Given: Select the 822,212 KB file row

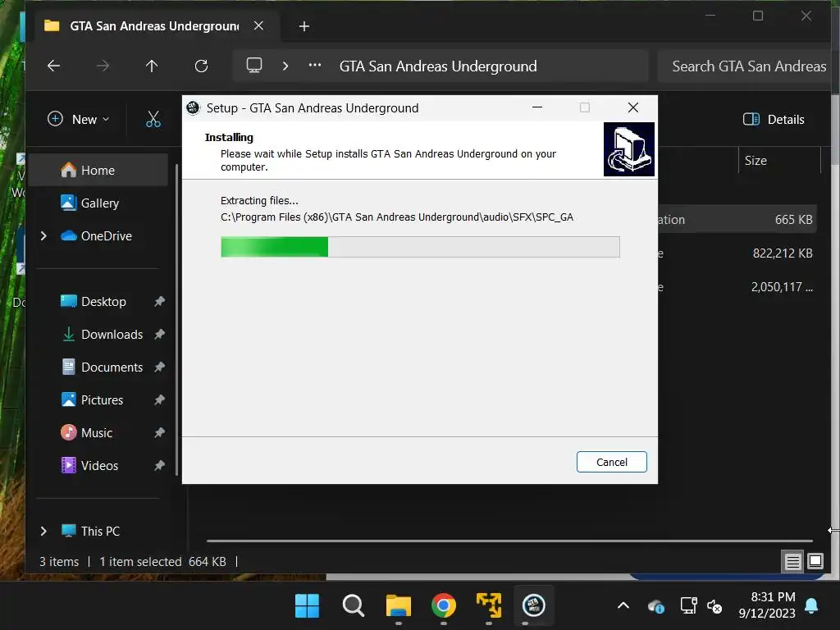Looking at the screenshot, I should 737,253.
